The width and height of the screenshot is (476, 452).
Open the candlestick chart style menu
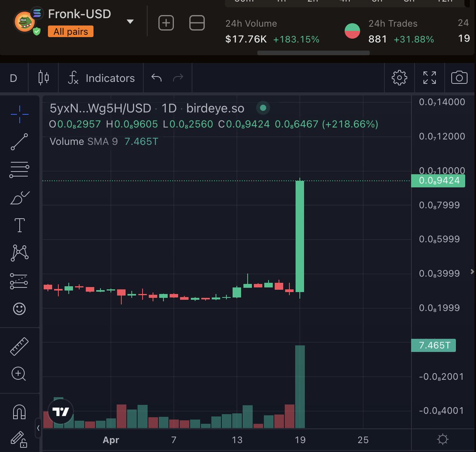[44, 78]
